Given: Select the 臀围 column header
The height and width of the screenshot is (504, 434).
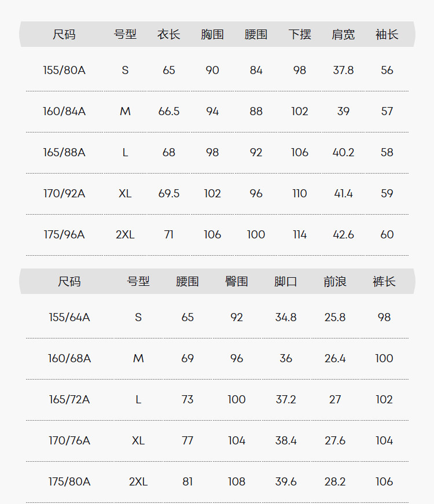Looking at the screenshot, I should 237,282.
